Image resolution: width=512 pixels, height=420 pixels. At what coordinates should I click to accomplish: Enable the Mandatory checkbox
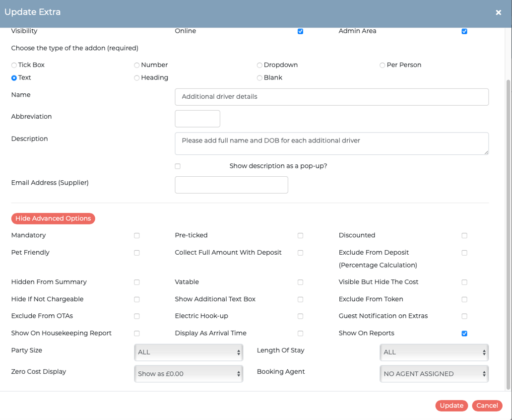pyautogui.click(x=137, y=236)
